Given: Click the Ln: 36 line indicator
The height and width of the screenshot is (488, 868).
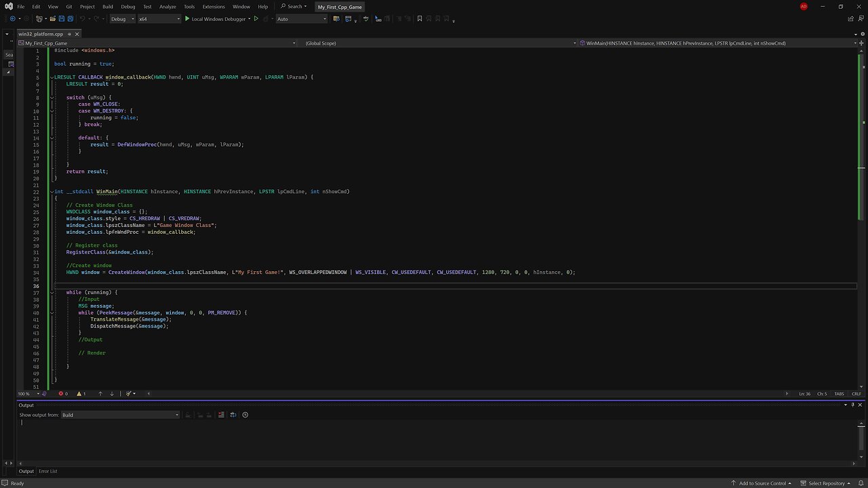Looking at the screenshot, I should point(804,394).
